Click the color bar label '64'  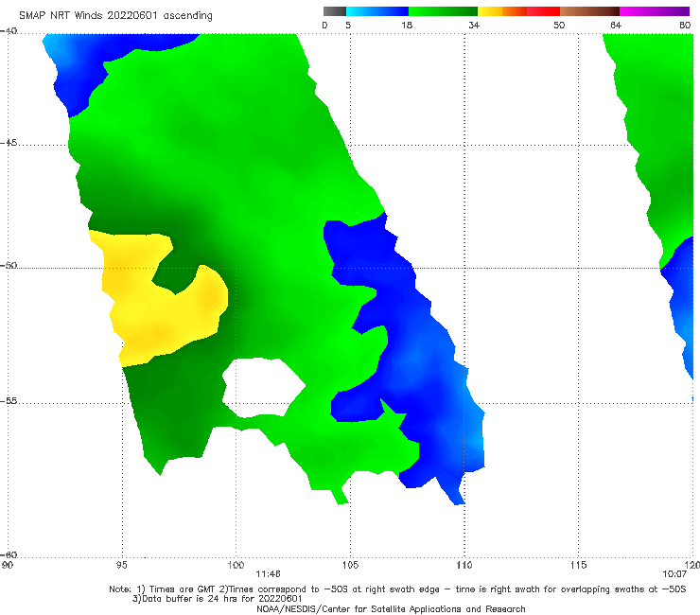[x=616, y=25]
